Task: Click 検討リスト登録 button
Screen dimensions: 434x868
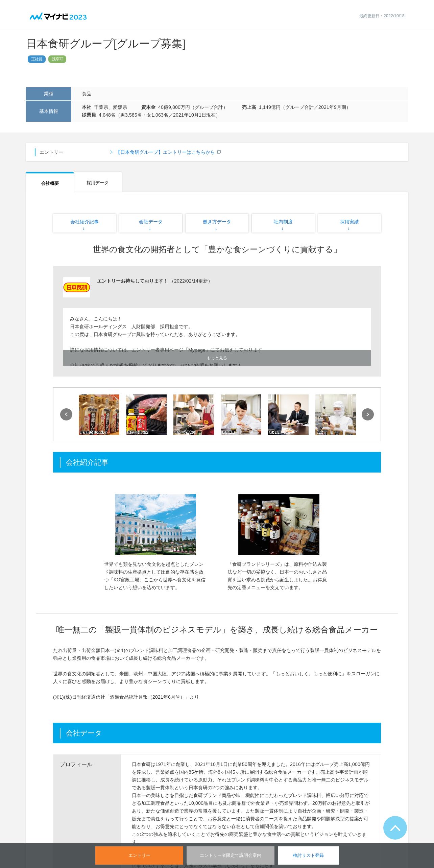Action: point(308,855)
